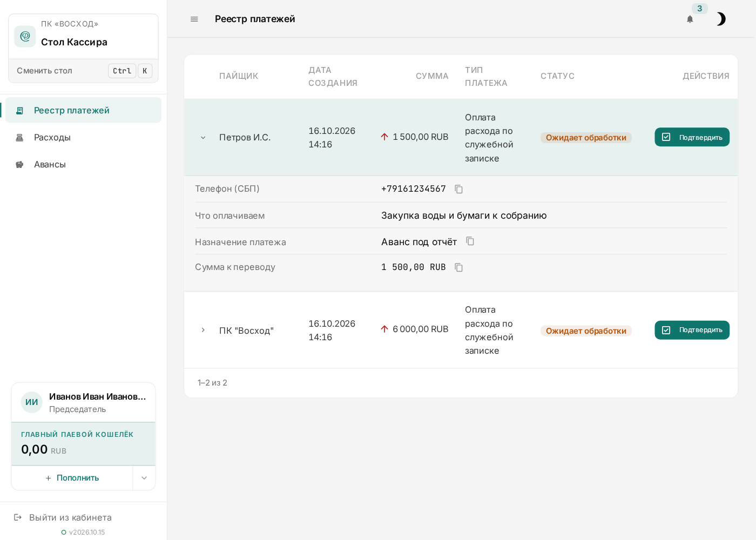Viewport: 756px width, 540px height.
Task: Click Тип платежа column header
Action: pyautogui.click(x=486, y=76)
